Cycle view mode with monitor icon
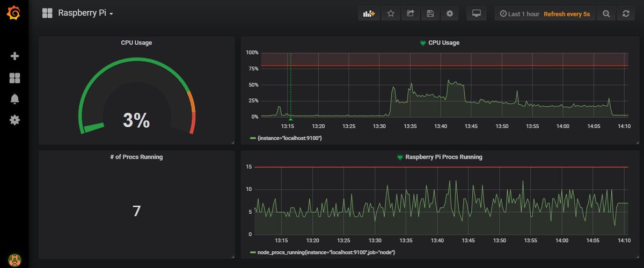The width and height of the screenshot is (644, 268). (x=476, y=14)
